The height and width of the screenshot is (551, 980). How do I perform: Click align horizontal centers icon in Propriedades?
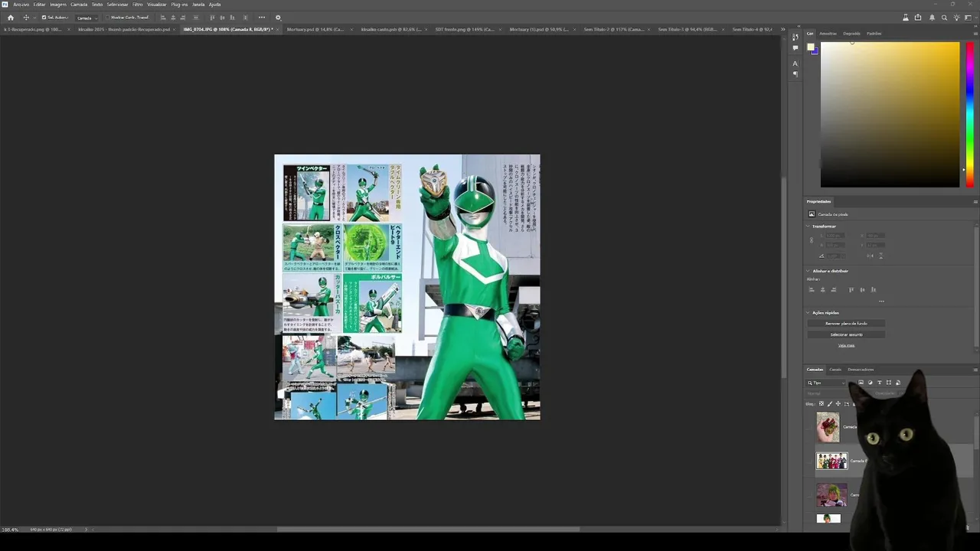pos(823,290)
